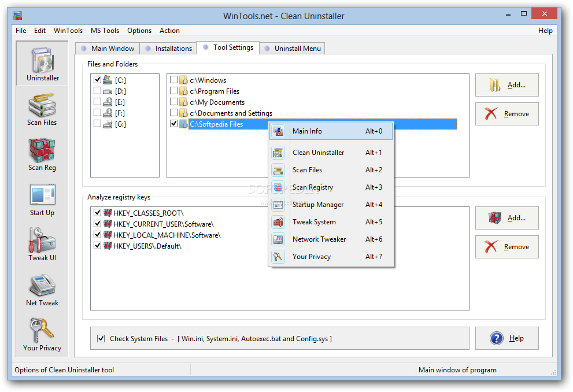573x392 pixels.
Task: Open the Help menu in menu bar
Action: [x=545, y=31]
